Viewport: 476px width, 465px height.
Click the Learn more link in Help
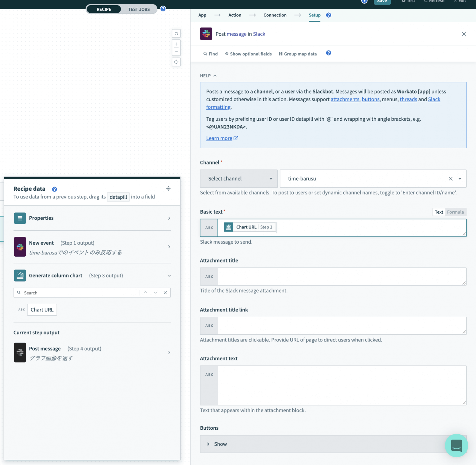click(219, 138)
